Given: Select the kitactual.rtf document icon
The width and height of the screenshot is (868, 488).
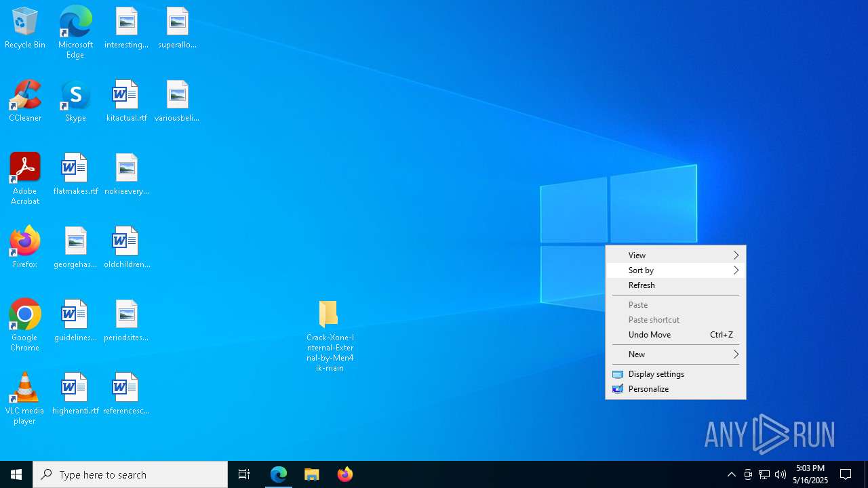Looking at the screenshot, I should pos(126,102).
